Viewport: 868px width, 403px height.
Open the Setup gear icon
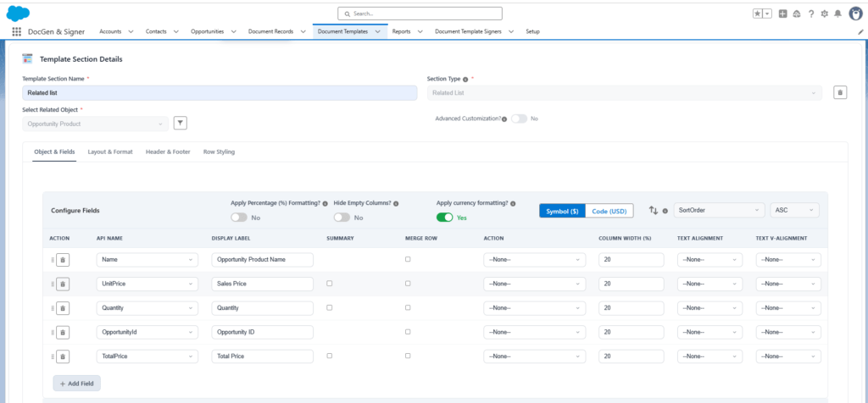824,14
